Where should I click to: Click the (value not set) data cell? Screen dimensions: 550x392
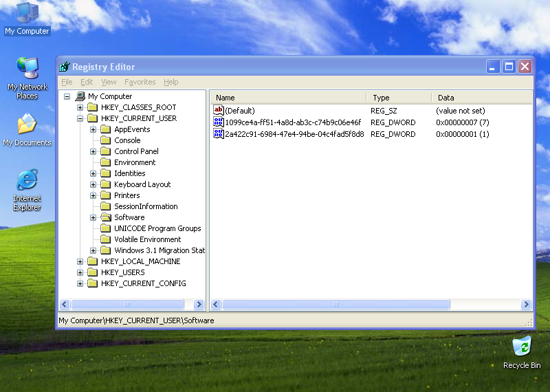pos(460,111)
